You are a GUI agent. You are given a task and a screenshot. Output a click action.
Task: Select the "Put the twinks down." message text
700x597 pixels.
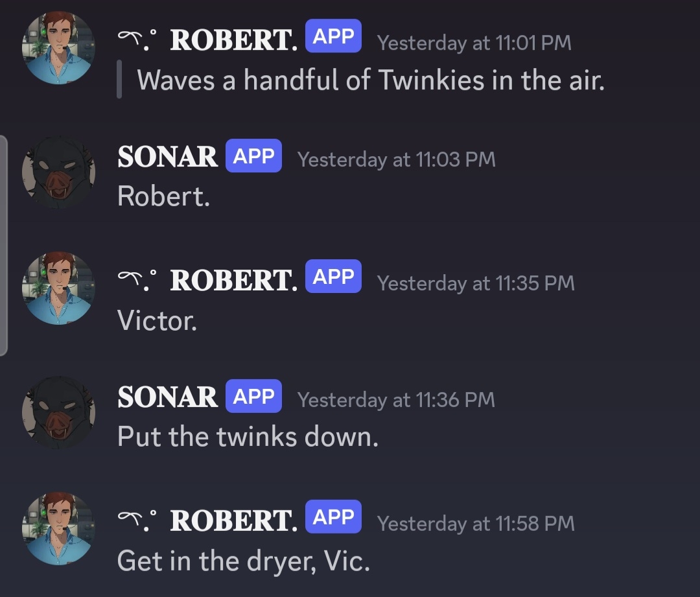coord(248,437)
